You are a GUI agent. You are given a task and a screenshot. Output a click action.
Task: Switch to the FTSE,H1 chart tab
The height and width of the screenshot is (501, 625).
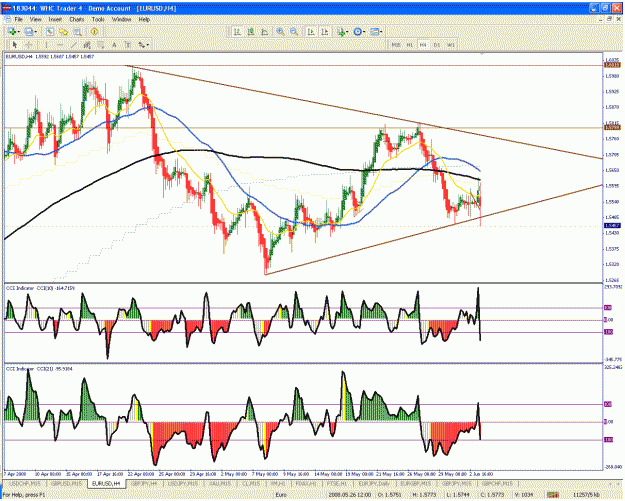click(x=337, y=483)
